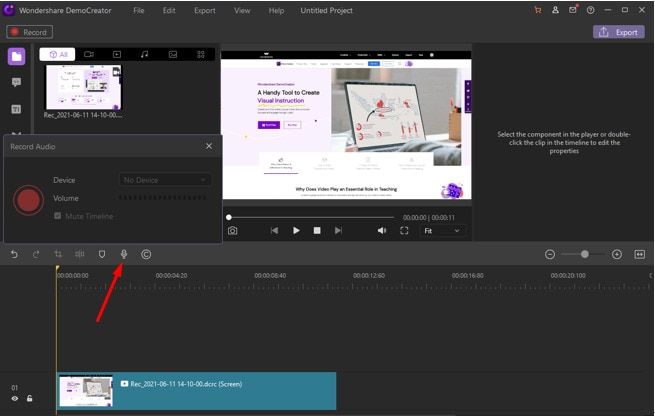Filter media by effects grid icon
The width and height of the screenshot is (655, 416).
coord(201,54)
